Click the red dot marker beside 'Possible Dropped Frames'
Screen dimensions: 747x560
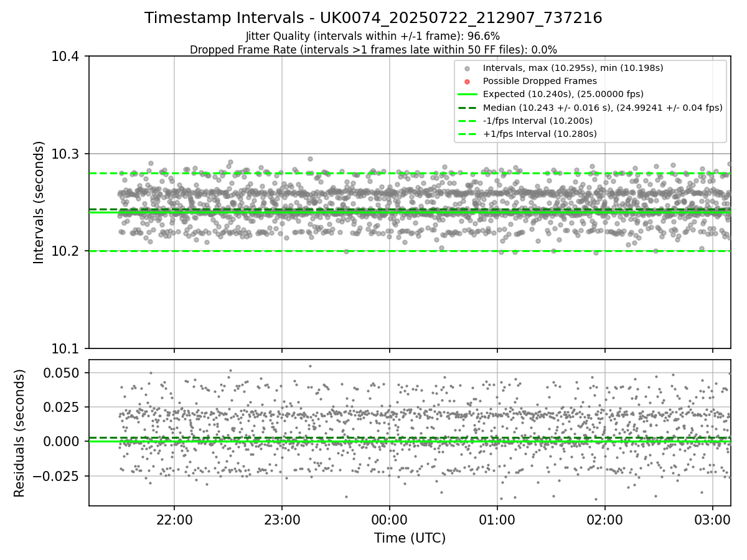(467, 81)
